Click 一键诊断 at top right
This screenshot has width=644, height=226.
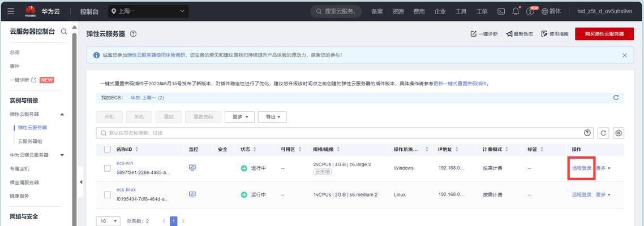[x=484, y=34]
